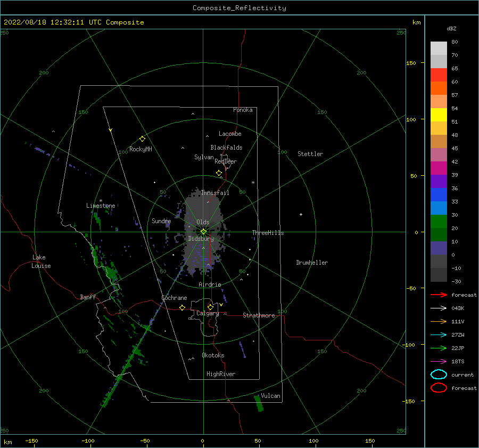Click the dBZ label above the color scale

[451, 28]
